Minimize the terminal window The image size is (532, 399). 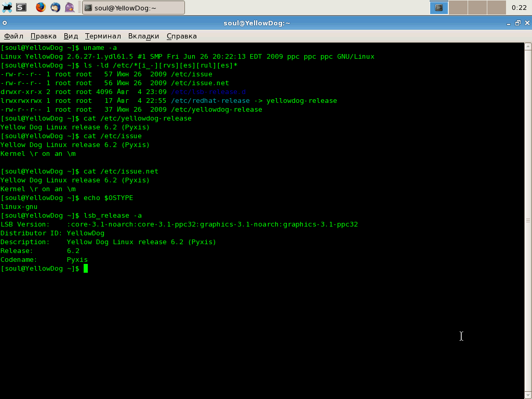pos(508,23)
